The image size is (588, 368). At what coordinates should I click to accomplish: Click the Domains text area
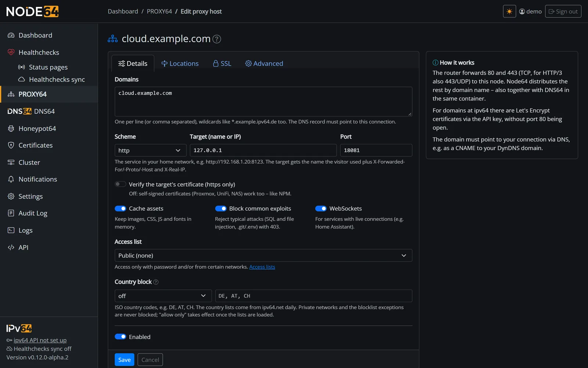(263, 102)
